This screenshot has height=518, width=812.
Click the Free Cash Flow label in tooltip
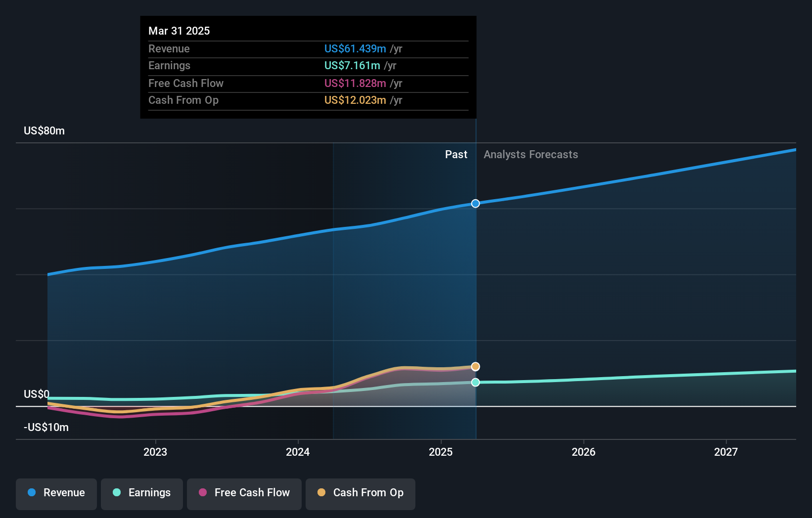[186, 83]
